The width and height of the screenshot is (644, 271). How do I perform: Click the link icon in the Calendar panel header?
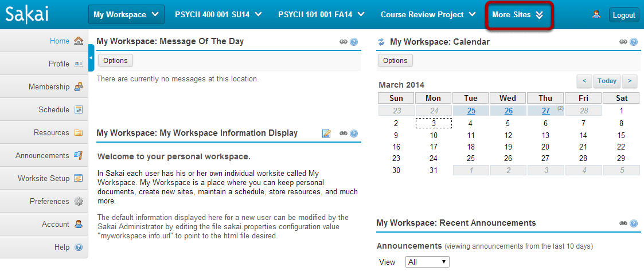point(623,42)
